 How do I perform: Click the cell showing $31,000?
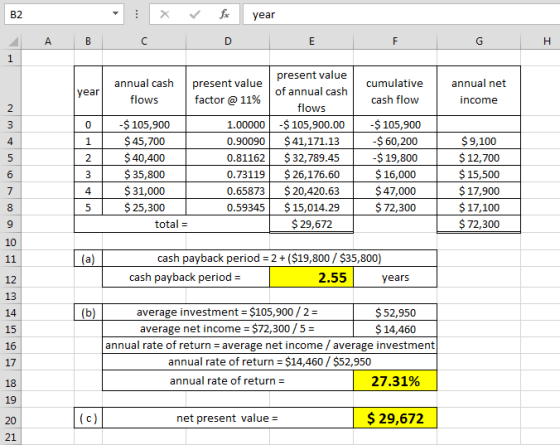tap(144, 191)
